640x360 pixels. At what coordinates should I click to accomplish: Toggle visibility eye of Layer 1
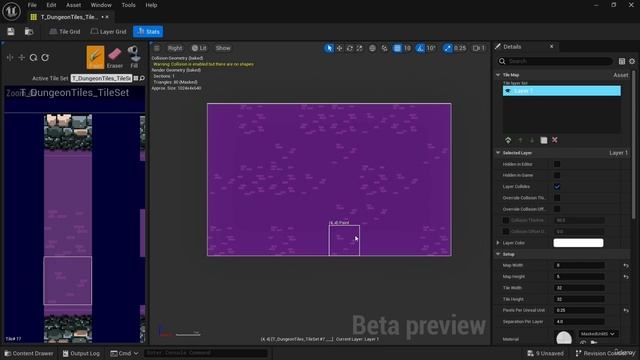[x=508, y=91]
